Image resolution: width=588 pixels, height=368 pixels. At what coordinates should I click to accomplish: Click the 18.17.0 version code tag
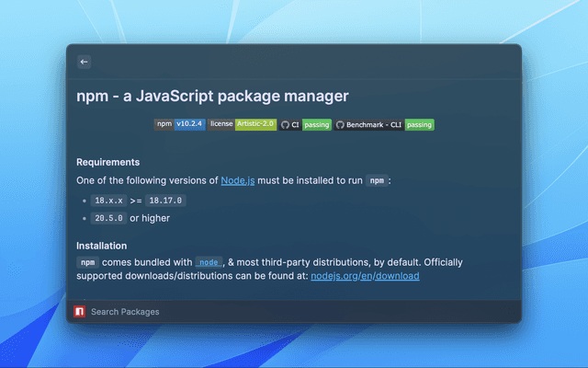click(165, 200)
